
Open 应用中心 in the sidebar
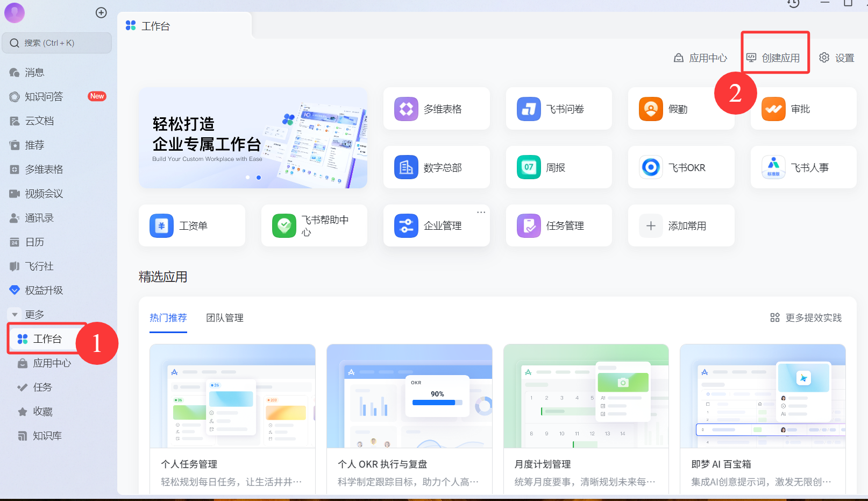click(52, 363)
